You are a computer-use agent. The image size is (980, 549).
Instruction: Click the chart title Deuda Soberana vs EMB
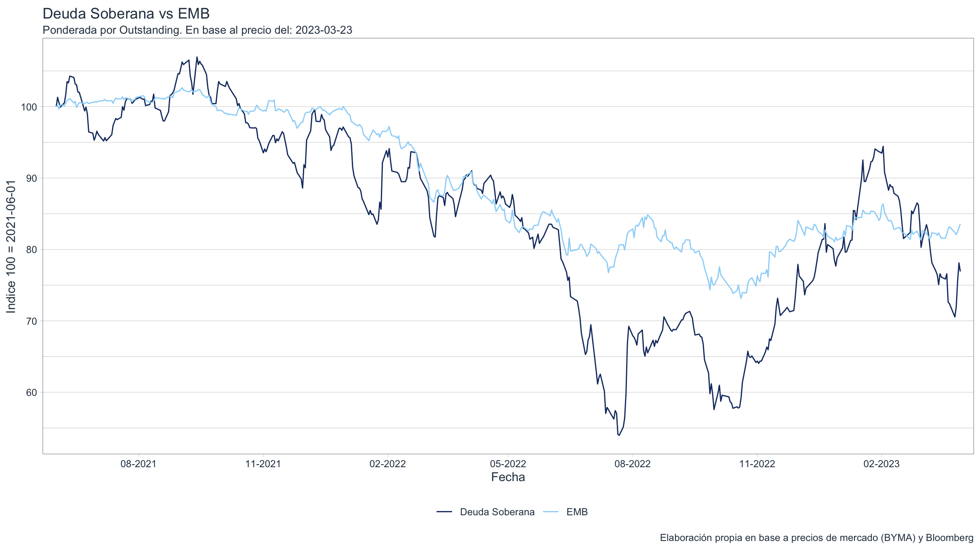click(x=126, y=14)
